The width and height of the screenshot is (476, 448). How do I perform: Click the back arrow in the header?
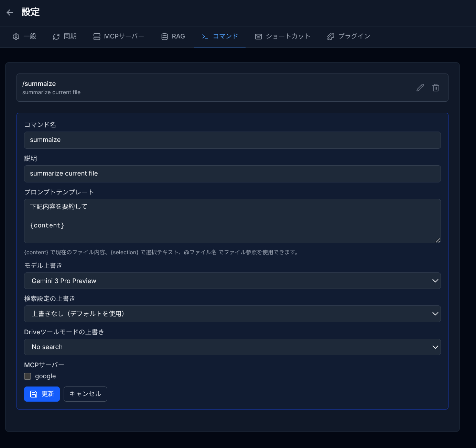[9, 12]
